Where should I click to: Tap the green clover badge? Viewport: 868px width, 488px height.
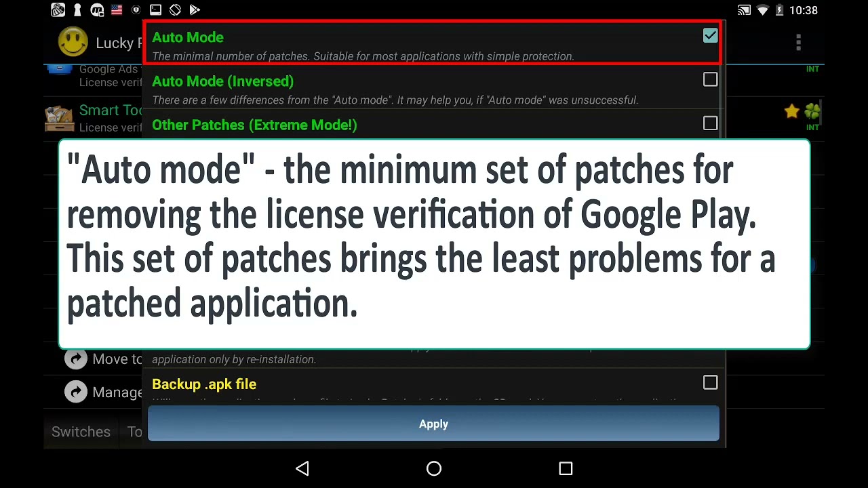pos(812,112)
